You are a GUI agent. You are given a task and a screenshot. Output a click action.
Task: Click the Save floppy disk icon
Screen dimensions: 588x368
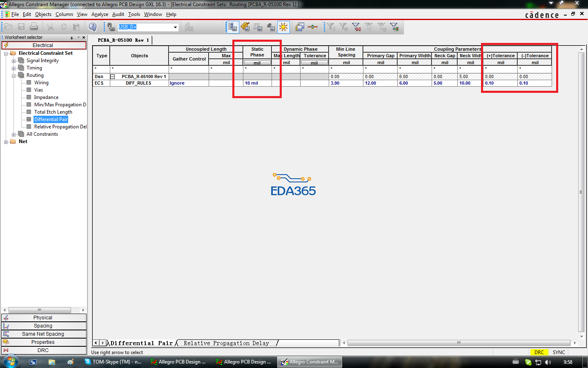click(21, 27)
